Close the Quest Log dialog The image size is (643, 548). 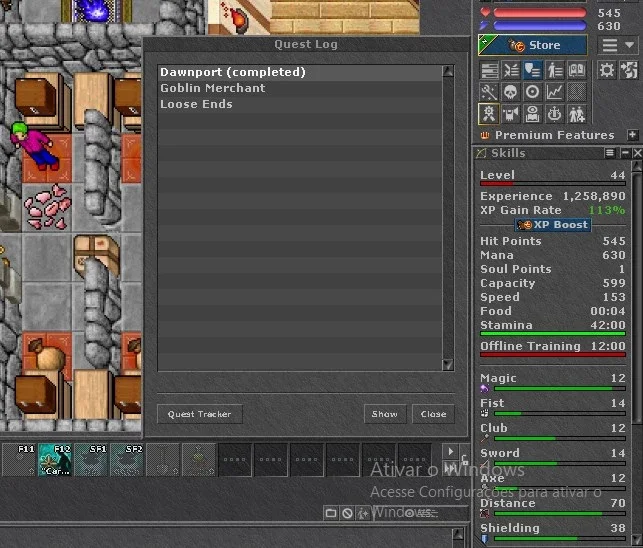[433, 414]
